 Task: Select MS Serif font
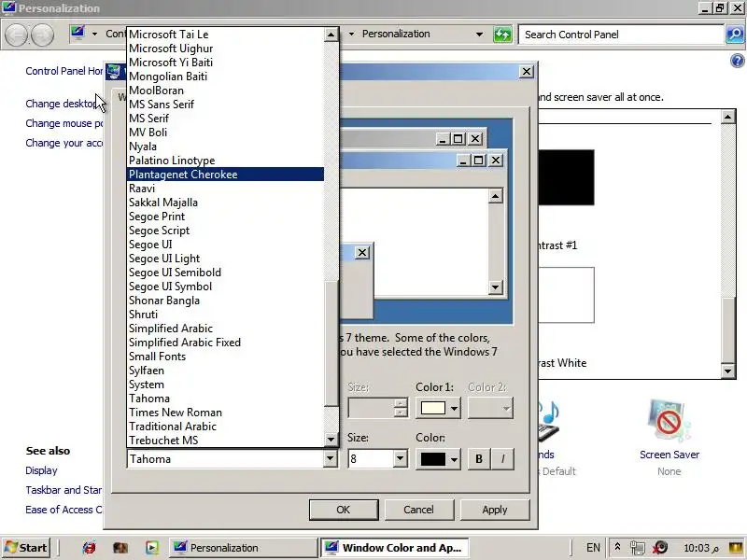click(x=226, y=119)
